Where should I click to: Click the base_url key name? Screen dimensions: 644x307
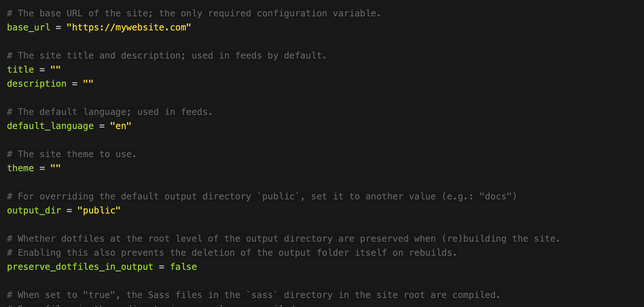pyautogui.click(x=28, y=27)
